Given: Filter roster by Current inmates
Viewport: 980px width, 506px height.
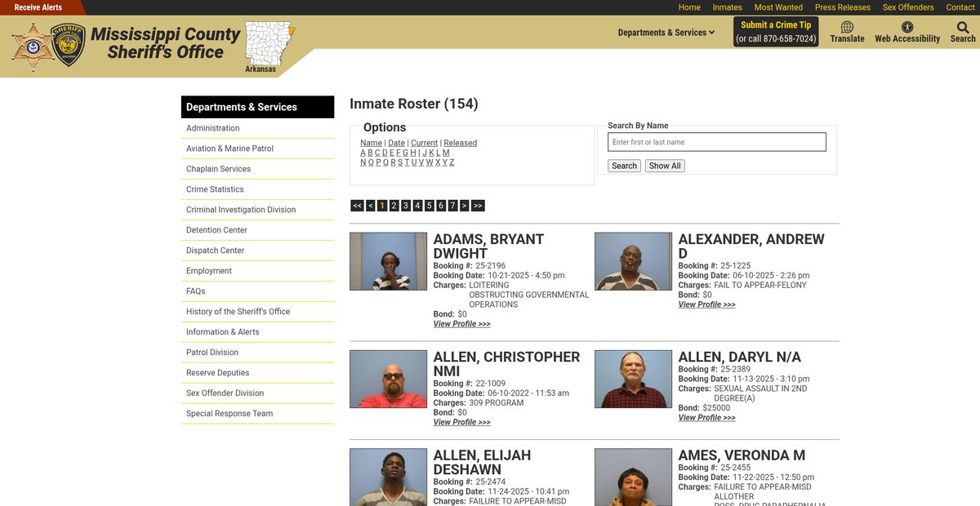Looking at the screenshot, I should (x=424, y=143).
